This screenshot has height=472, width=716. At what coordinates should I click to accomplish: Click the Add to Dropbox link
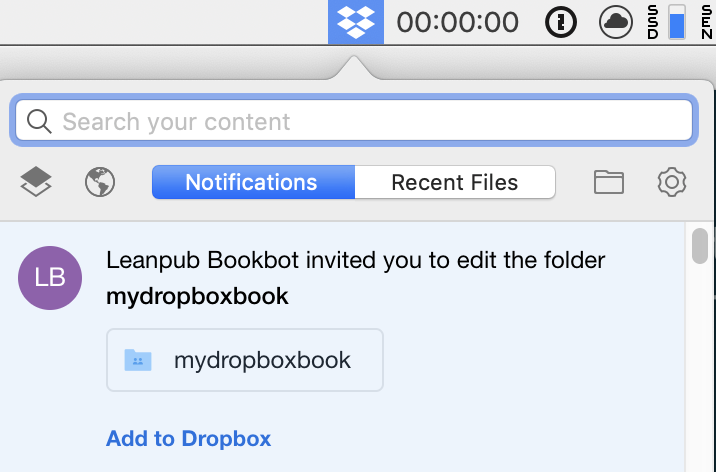click(188, 438)
